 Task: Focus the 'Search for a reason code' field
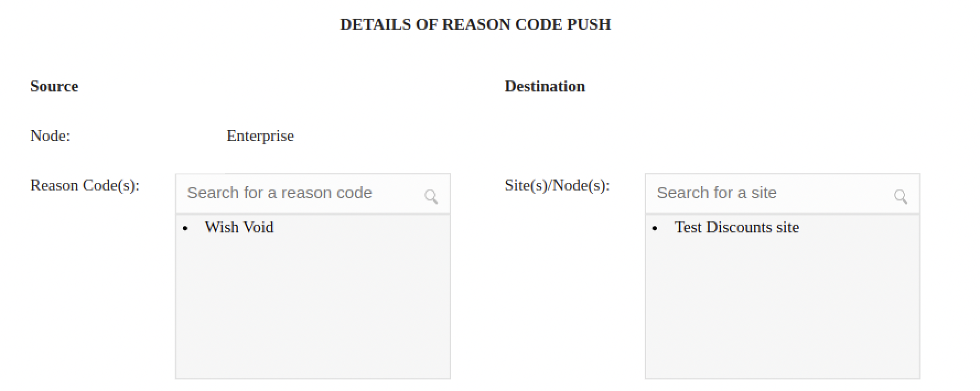click(298, 193)
